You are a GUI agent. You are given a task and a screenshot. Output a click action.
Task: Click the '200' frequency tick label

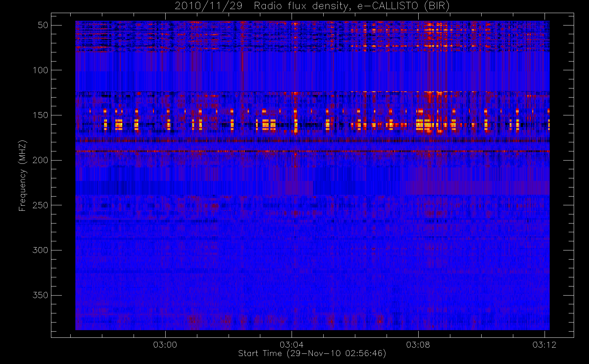[x=40, y=160]
